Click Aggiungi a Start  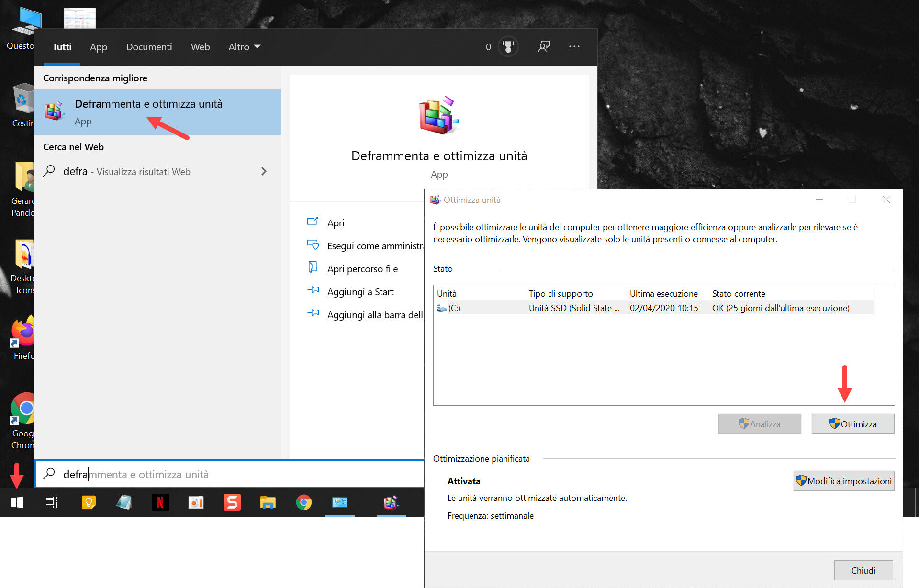pos(360,291)
